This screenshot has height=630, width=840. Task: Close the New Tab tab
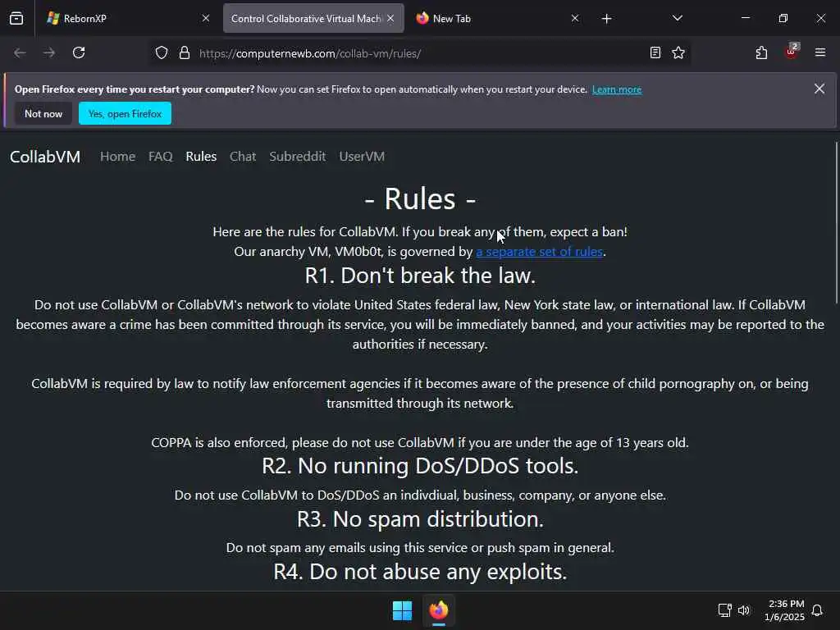click(x=575, y=18)
